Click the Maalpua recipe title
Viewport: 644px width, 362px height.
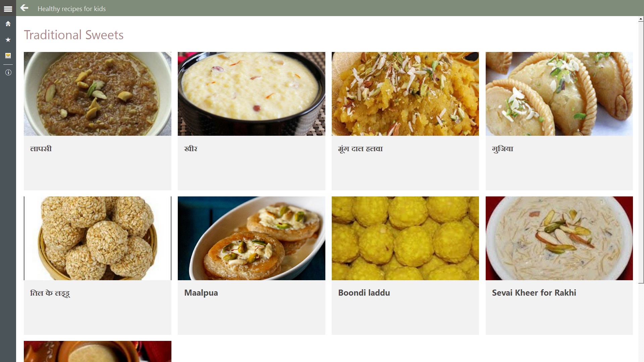201,293
